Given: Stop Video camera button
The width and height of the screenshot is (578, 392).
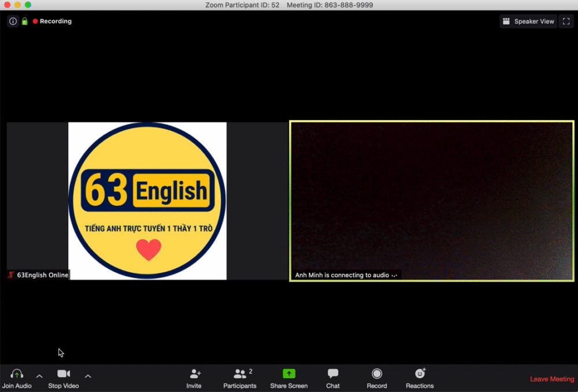Looking at the screenshot, I should (64, 378).
